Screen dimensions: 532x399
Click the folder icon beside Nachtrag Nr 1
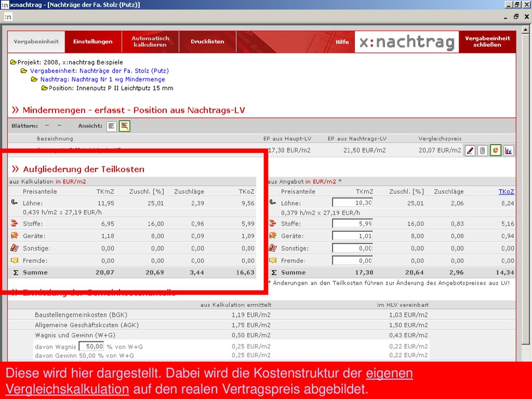pos(34,79)
